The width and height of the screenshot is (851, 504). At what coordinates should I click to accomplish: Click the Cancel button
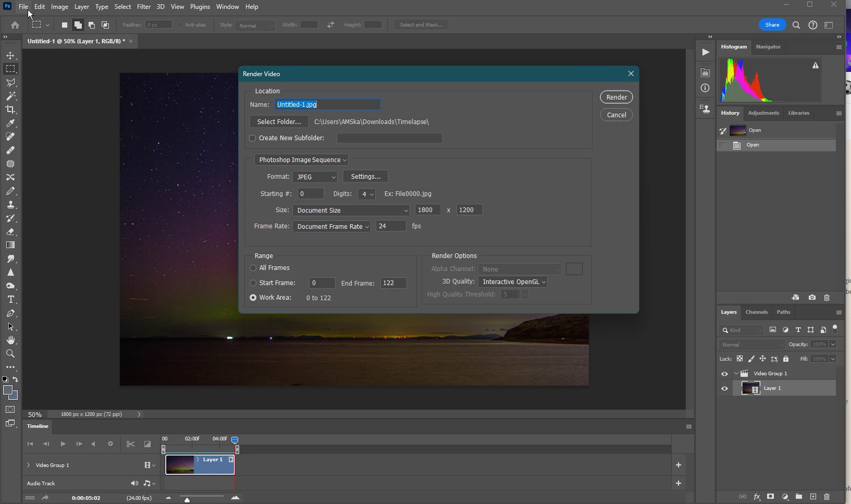(x=616, y=115)
